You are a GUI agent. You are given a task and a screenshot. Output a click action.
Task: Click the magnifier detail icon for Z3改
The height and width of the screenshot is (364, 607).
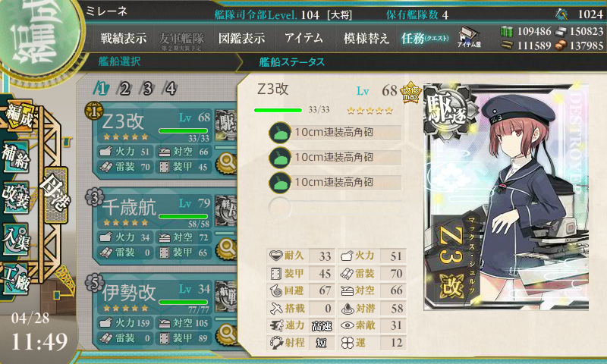pyautogui.click(x=226, y=162)
